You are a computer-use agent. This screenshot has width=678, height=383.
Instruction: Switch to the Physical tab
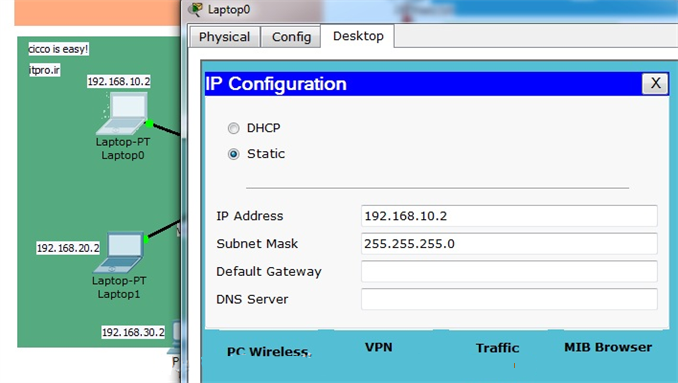tap(224, 37)
